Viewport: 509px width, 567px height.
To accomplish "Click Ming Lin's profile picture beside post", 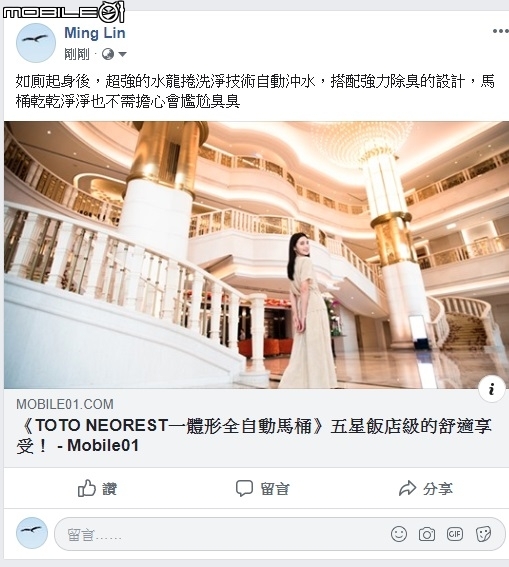I will [x=36, y=43].
